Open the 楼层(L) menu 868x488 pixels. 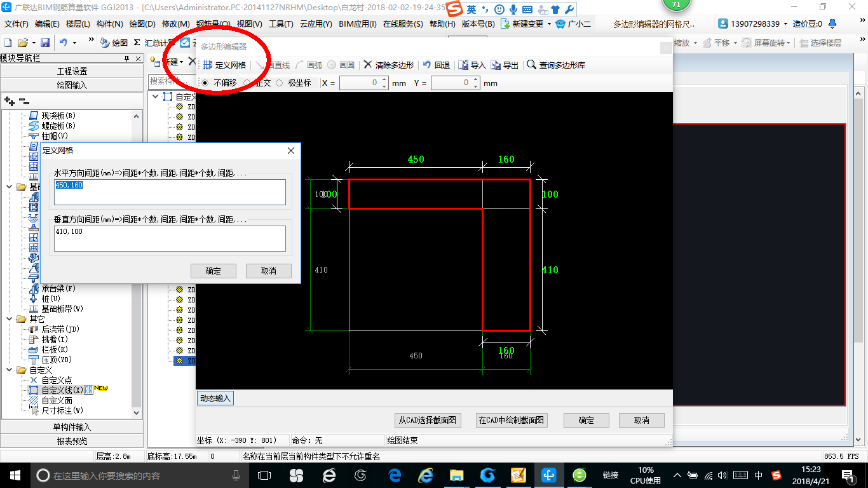tap(78, 24)
